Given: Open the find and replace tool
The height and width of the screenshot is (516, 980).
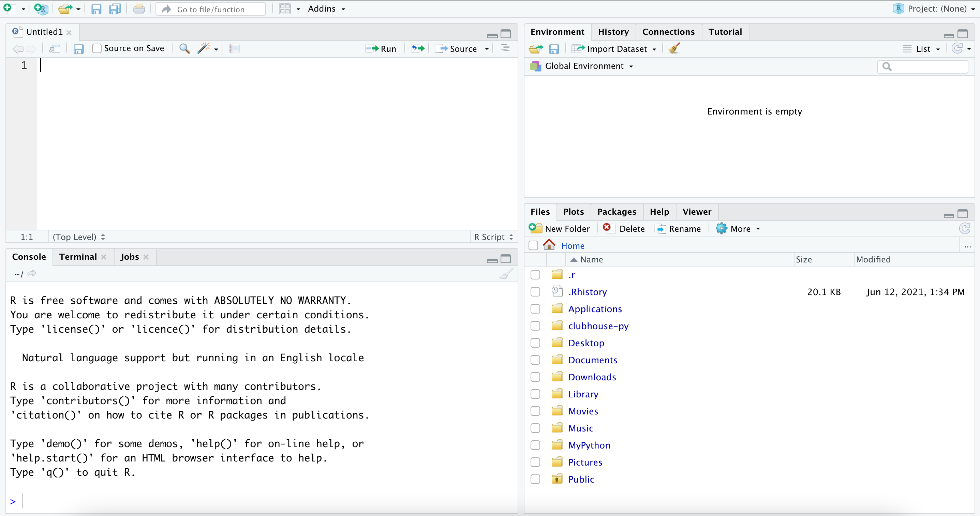Looking at the screenshot, I should pos(184,48).
